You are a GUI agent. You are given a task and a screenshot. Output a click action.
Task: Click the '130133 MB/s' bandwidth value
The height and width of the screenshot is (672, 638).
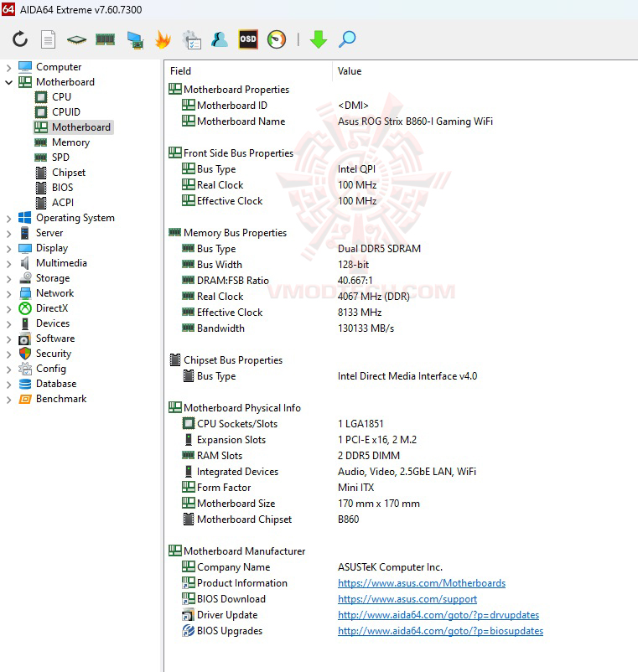[x=366, y=328]
